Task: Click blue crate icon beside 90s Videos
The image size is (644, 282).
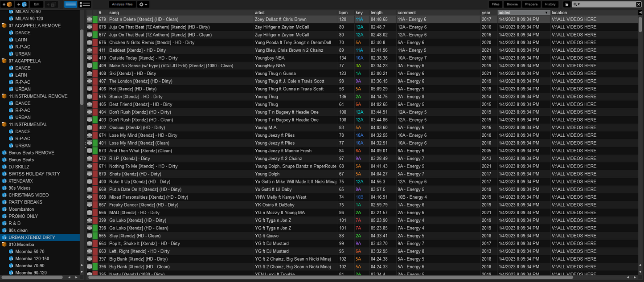Action: tap(4, 188)
